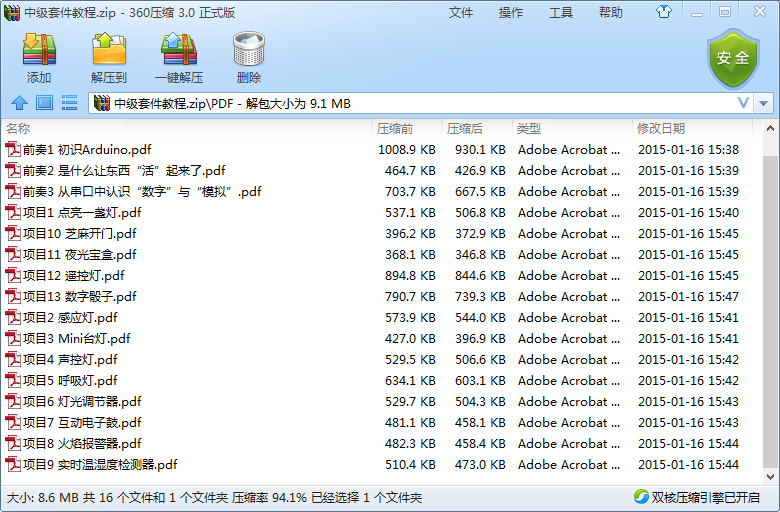Click date 2015-01-16 15:47
This screenshot has width=780, height=512.
688,297
